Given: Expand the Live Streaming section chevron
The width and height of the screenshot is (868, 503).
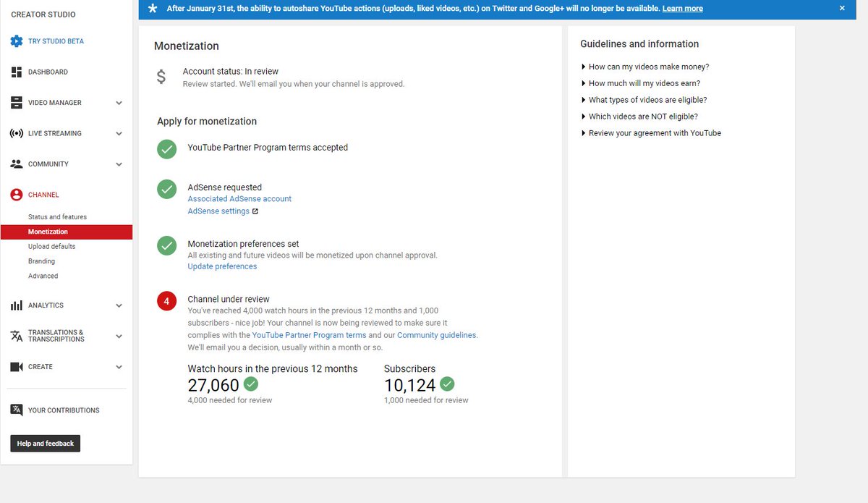Looking at the screenshot, I should coord(119,133).
